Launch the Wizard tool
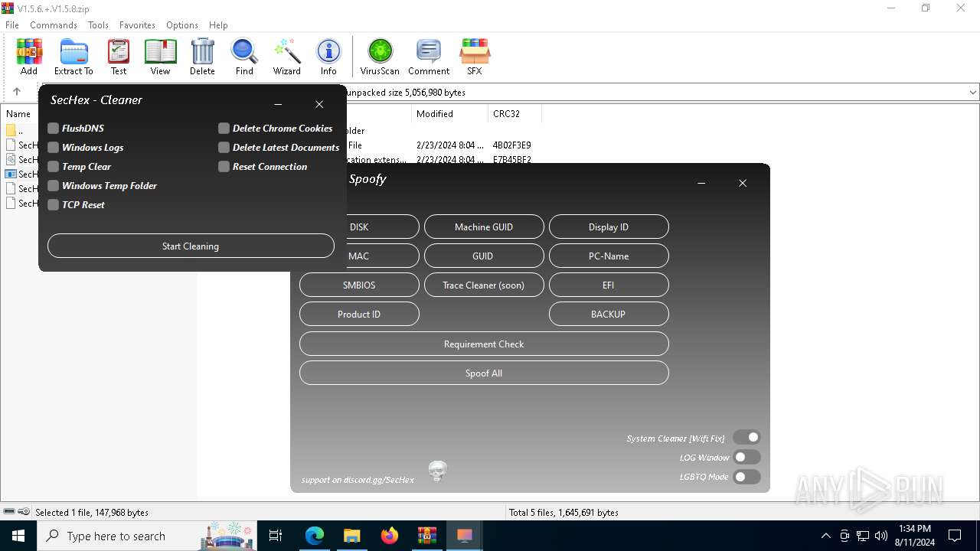 (x=287, y=57)
